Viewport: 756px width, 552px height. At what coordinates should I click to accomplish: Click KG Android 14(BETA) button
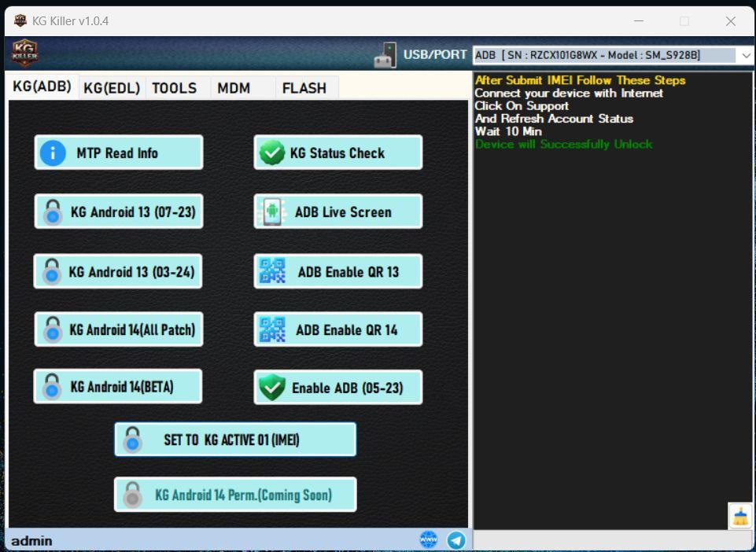pyautogui.click(x=118, y=386)
